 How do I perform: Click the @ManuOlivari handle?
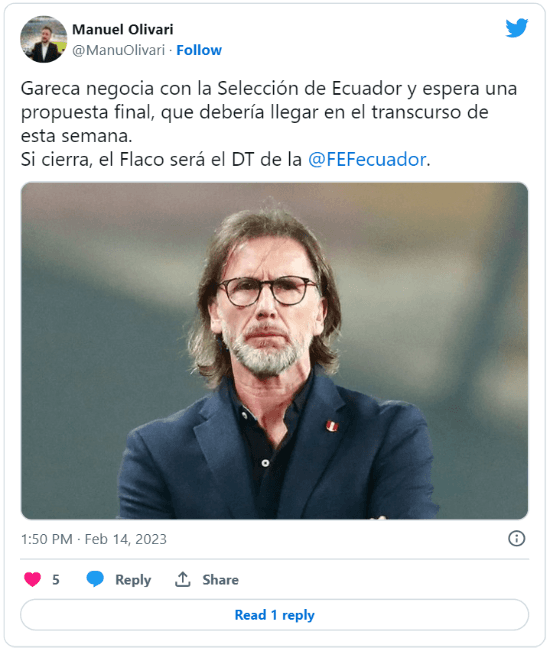point(119,50)
